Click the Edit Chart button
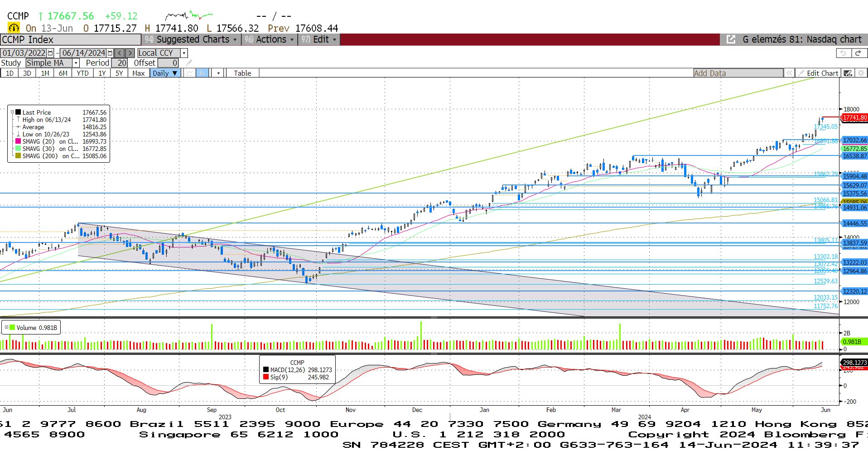 [818, 73]
